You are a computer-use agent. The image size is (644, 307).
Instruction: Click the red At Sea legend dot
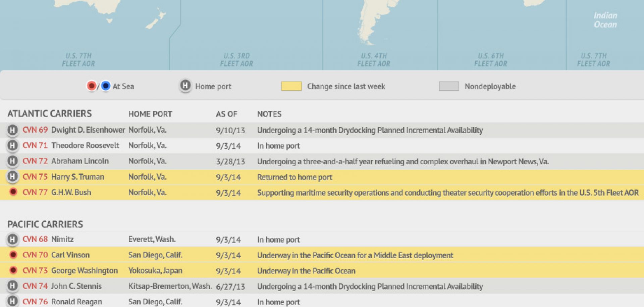pos(91,86)
